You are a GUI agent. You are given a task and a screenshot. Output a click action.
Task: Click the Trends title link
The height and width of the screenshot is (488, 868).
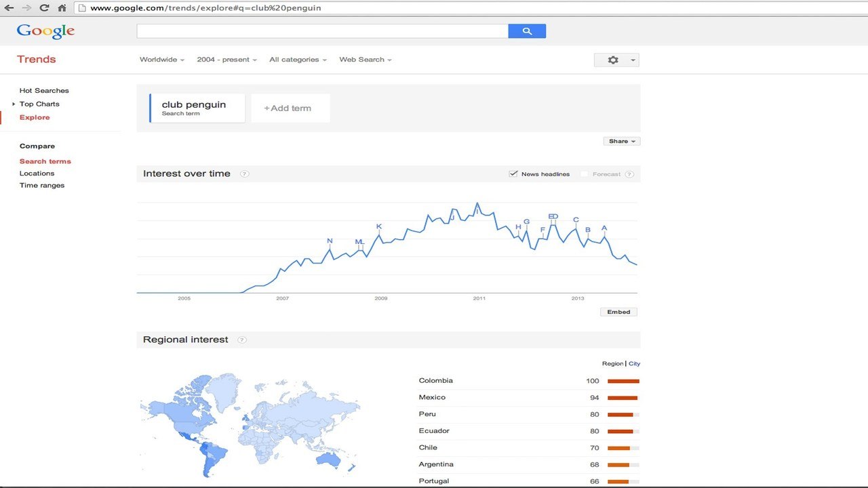point(37,59)
